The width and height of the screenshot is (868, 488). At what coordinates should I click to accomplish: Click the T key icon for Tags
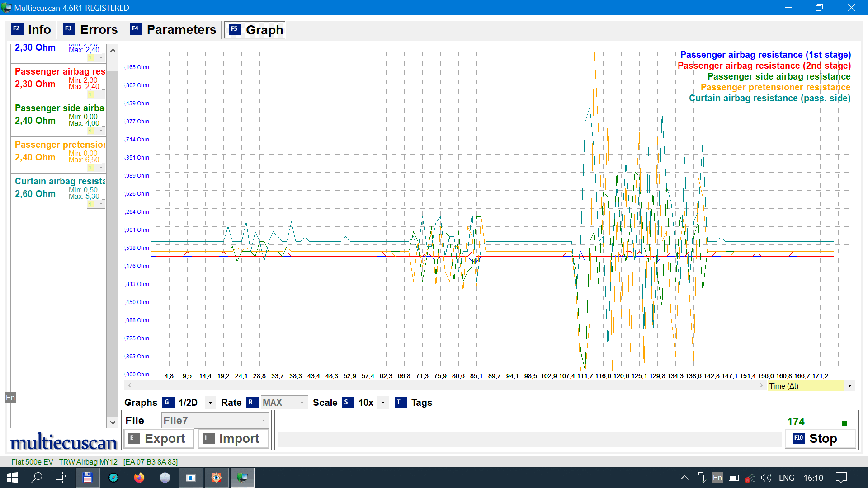400,403
